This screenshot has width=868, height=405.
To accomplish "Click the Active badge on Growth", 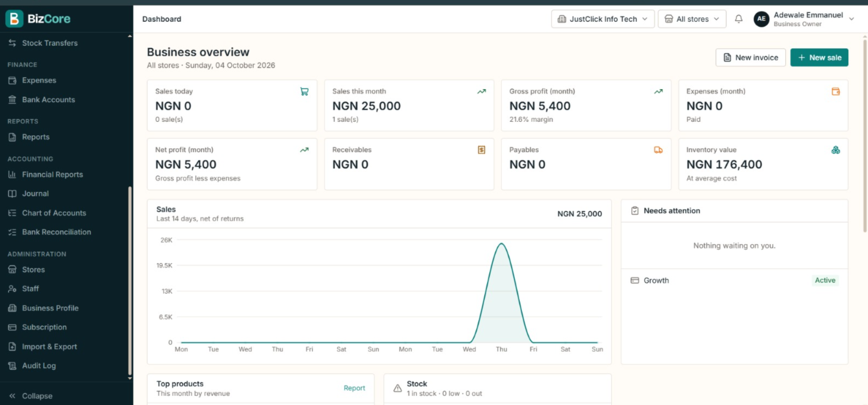I will pyautogui.click(x=825, y=281).
